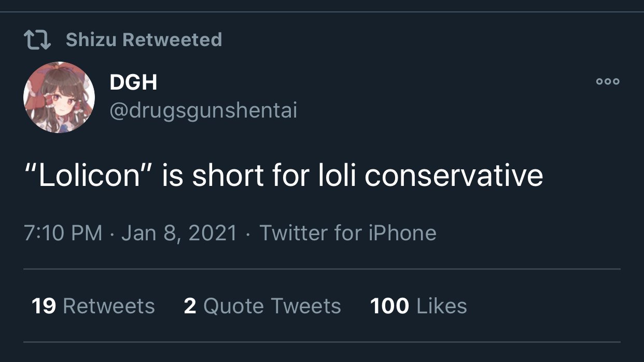644x362 pixels.
Task: Open the more options menu on the tweet
Action: point(607,81)
